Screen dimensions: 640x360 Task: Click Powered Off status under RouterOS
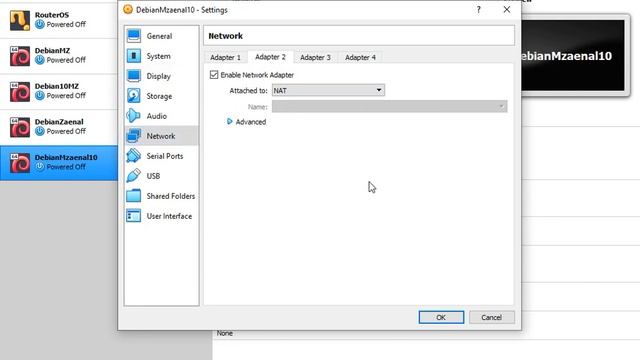[x=66, y=24]
